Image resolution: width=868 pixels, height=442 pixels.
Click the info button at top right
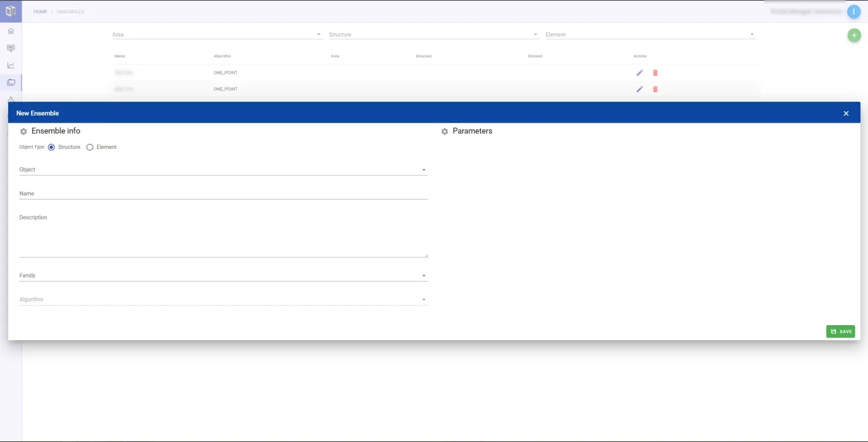pyautogui.click(x=853, y=11)
